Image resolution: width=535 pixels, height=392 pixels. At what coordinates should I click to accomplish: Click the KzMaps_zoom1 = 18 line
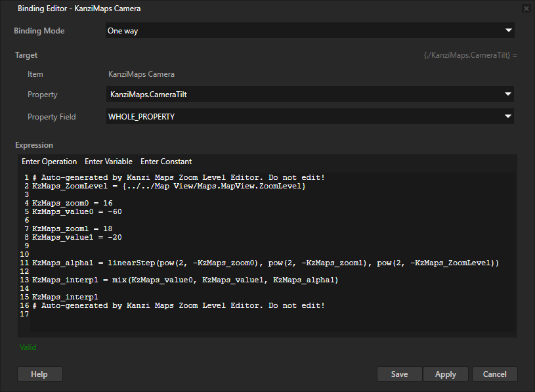coord(72,229)
